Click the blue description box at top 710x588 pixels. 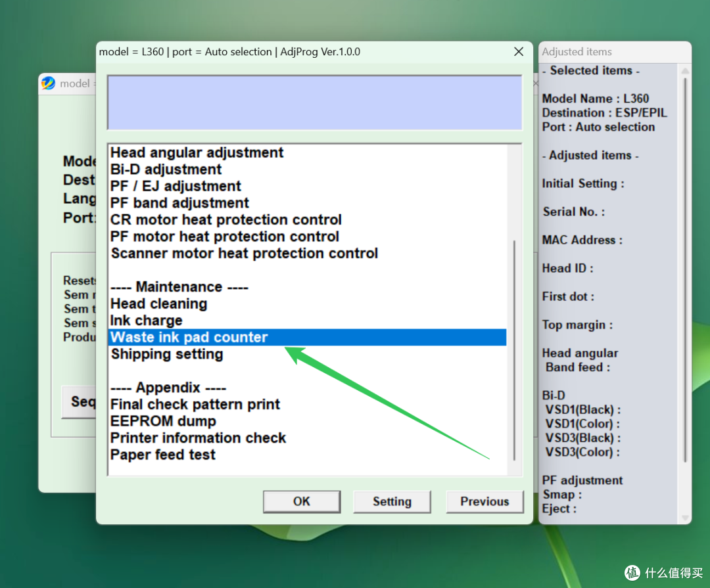pos(315,102)
